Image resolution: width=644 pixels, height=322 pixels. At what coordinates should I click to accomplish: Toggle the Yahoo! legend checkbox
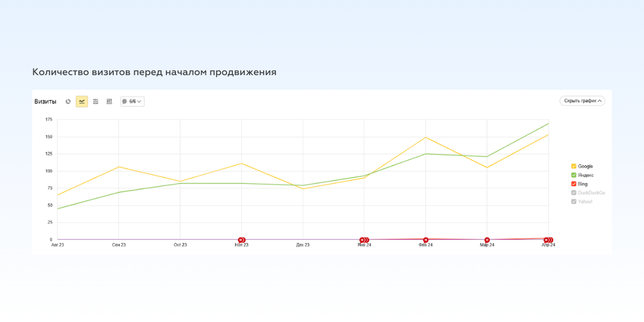574,202
